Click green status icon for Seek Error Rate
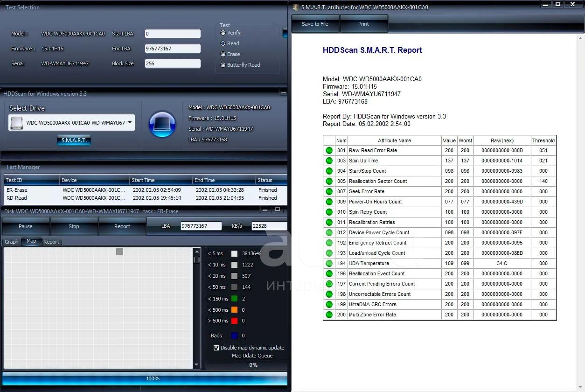Viewport: 585px width, 392px height. tap(329, 191)
